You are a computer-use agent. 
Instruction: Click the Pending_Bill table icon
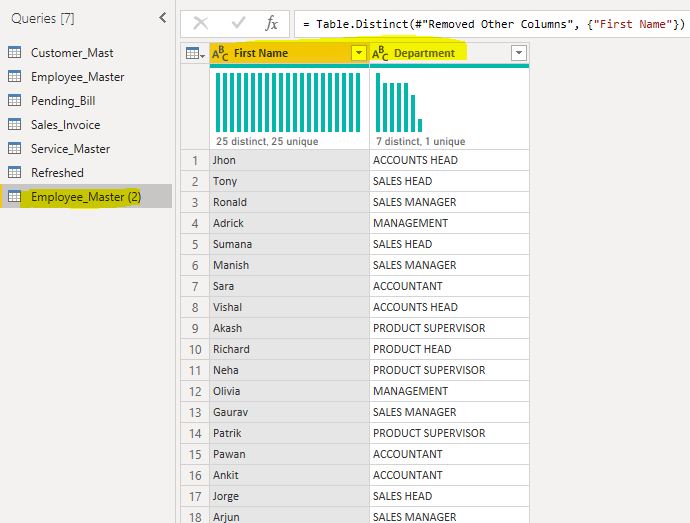click(14, 100)
